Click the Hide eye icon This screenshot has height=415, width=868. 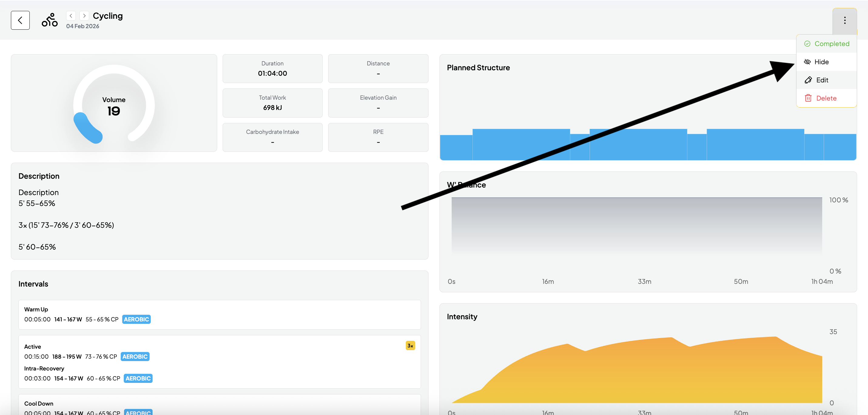pyautogui.click(x=807, y=62)
